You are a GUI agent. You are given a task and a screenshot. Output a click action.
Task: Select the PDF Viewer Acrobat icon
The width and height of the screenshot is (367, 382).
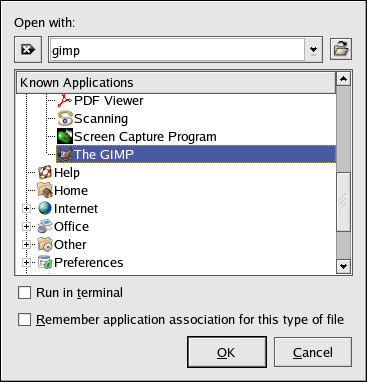(65, 100)
